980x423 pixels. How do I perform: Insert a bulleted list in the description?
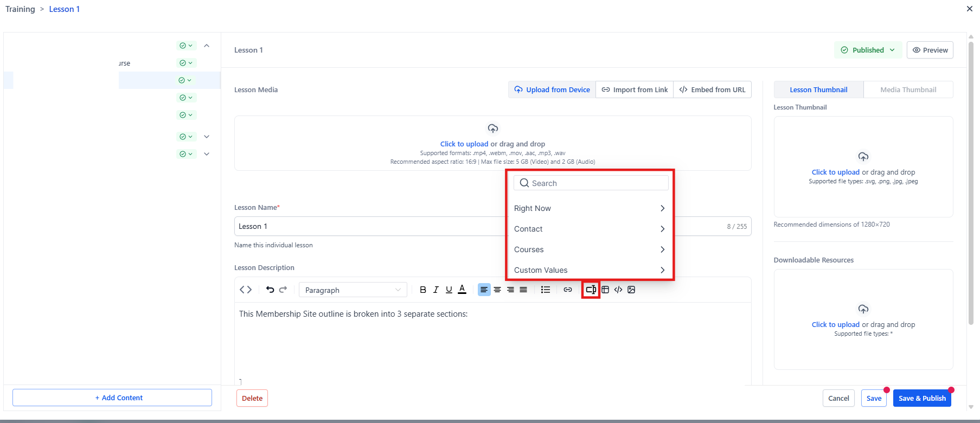pos(546,290)
